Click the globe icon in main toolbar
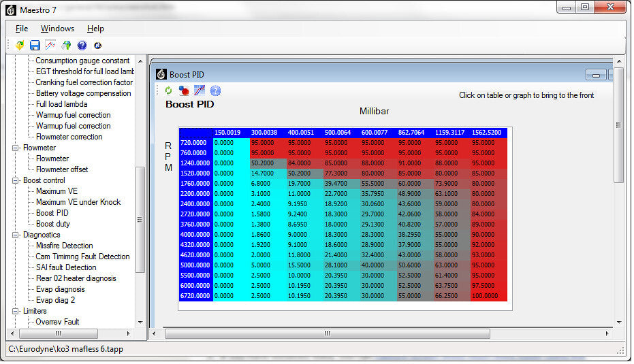The image size is (634, 364). click(x=66, y=46)
